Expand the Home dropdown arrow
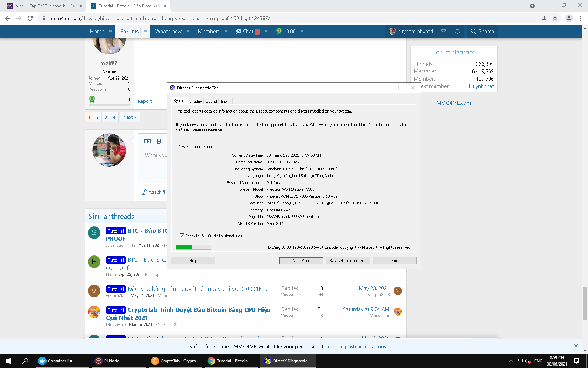The height and width of the screenshot is (368, 588). click(111, 31)
